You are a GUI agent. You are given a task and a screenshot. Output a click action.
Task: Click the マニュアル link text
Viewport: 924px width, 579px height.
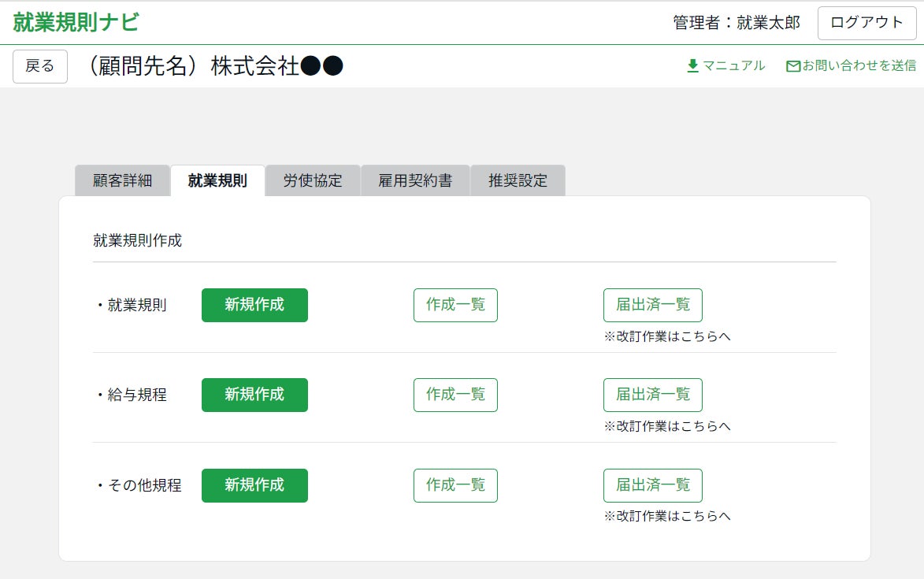(733, 66)
